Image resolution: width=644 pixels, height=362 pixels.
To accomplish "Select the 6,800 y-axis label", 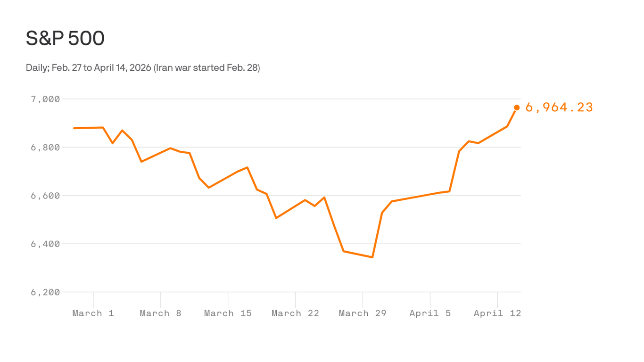I will click(45, 148).
